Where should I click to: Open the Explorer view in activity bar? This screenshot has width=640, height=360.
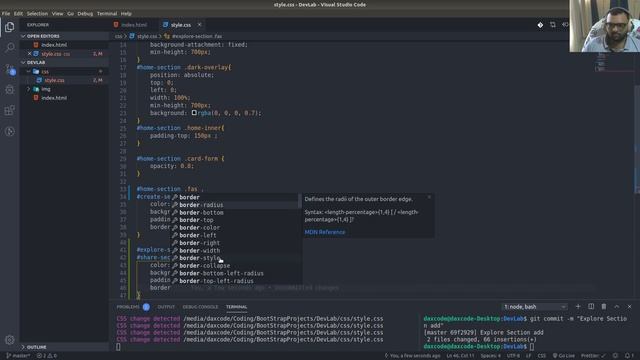click(x=9, y=27)
